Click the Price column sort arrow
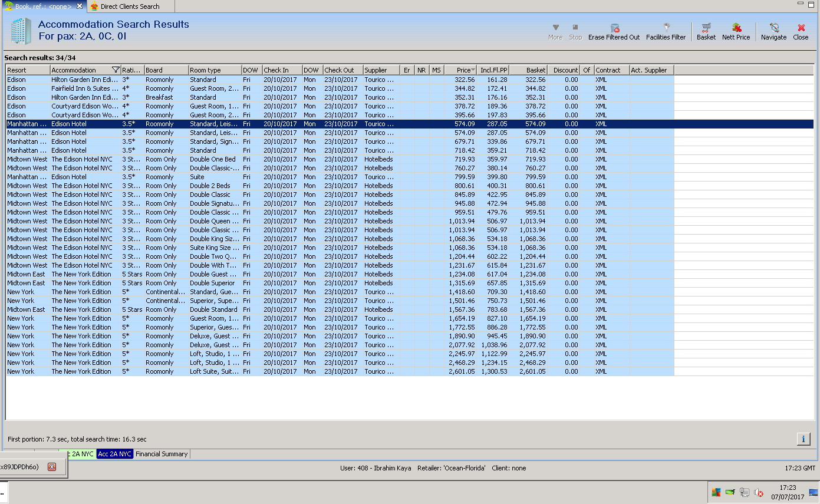Viewport: 820px width, 504px height. pyautogui.click(x=472, y=70)
